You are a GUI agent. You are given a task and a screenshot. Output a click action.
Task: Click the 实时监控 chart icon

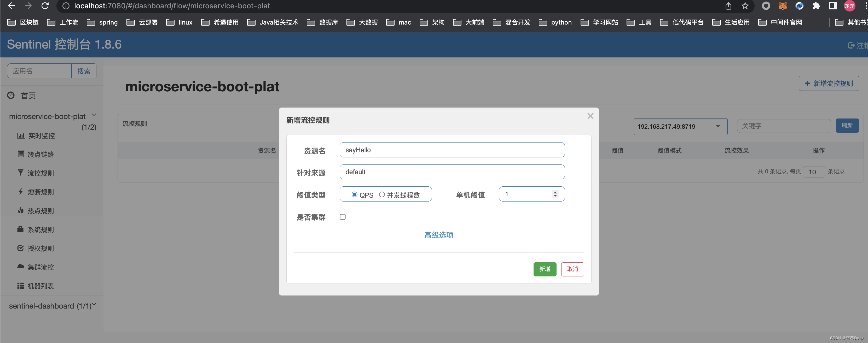pos(21,135)
